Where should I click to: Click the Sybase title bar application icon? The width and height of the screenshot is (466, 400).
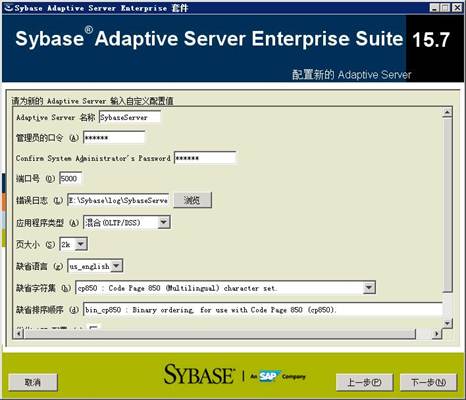(8, 7)
